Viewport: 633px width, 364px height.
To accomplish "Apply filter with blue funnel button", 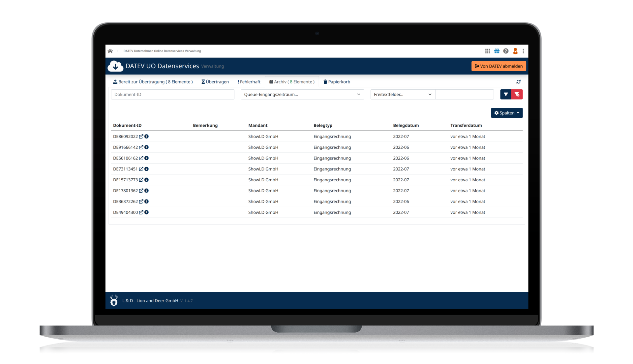I will click(506, 95).
